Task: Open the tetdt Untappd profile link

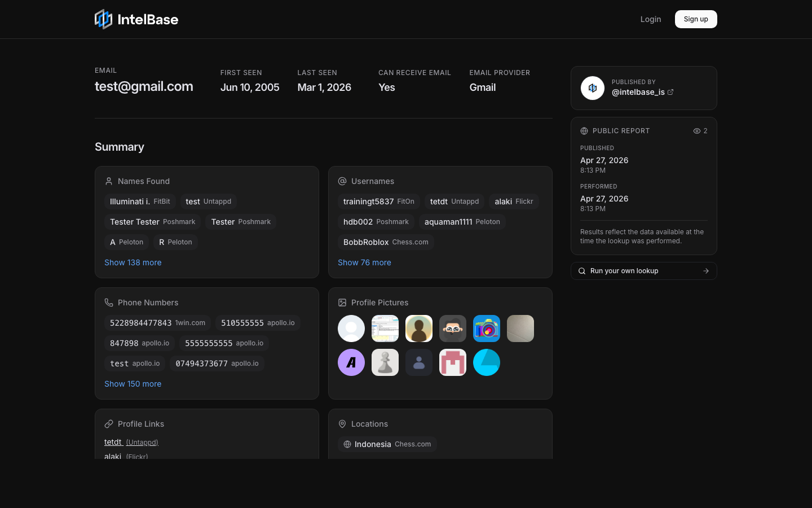Action: click(131, 442)
